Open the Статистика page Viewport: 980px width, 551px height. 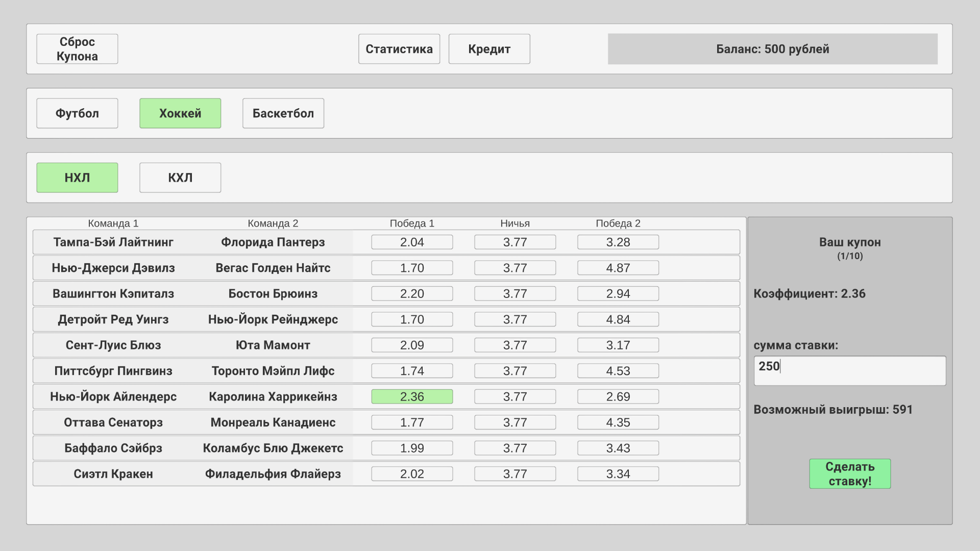pos(399,49)
